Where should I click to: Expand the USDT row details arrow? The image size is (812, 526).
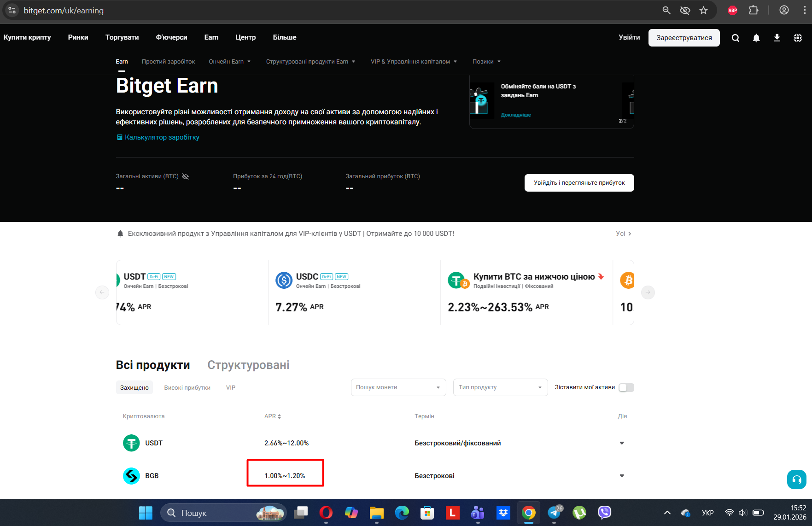tap(622, 443)
